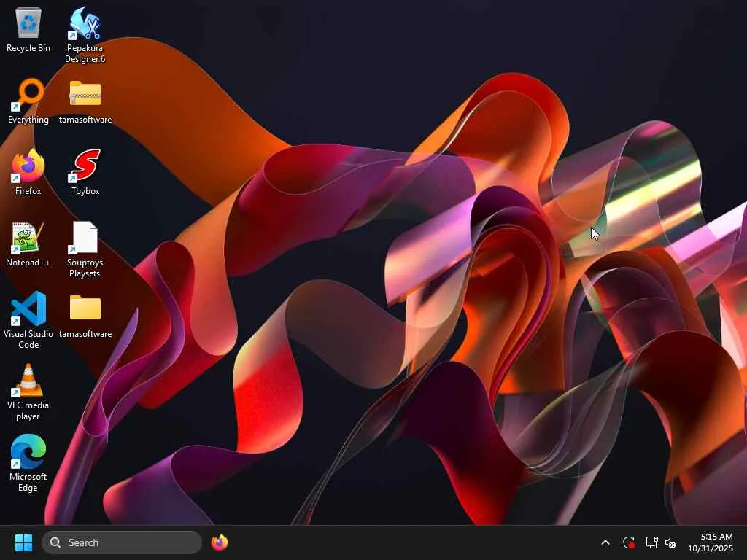Viewport: 747px width, 560px height.
Task: Click the taskbar Search box
Action: 122,542
